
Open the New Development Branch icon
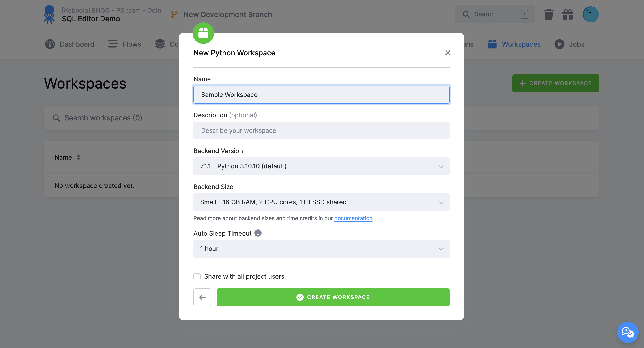coord(174,14)
